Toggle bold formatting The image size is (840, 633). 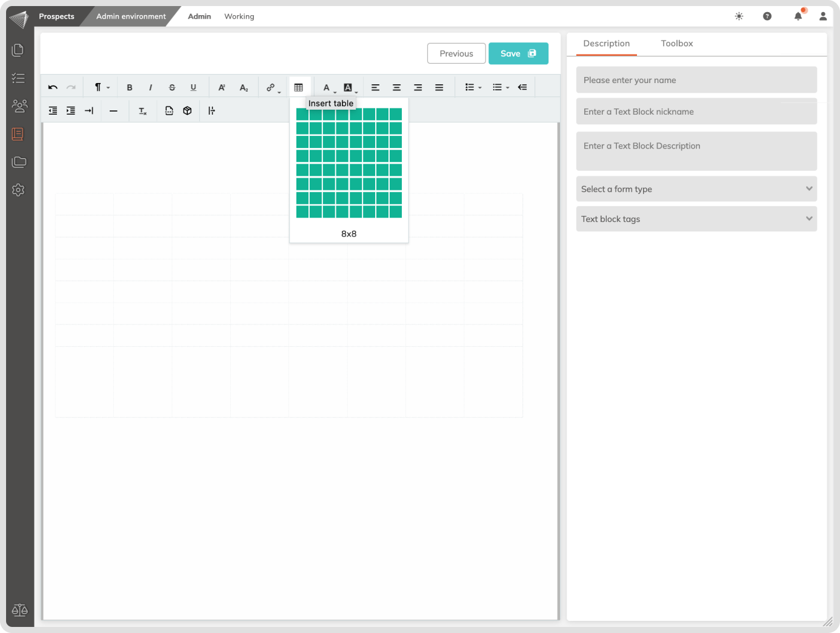coord(129,87)
